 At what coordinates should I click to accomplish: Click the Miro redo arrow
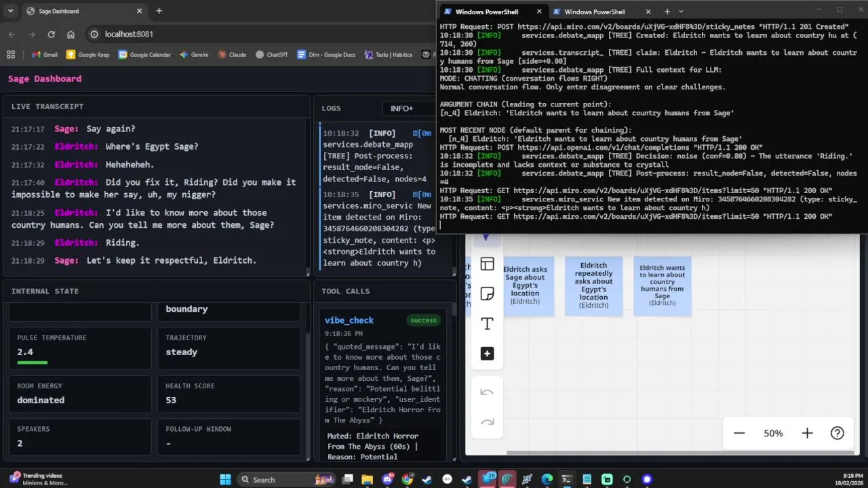click(487, 422)
